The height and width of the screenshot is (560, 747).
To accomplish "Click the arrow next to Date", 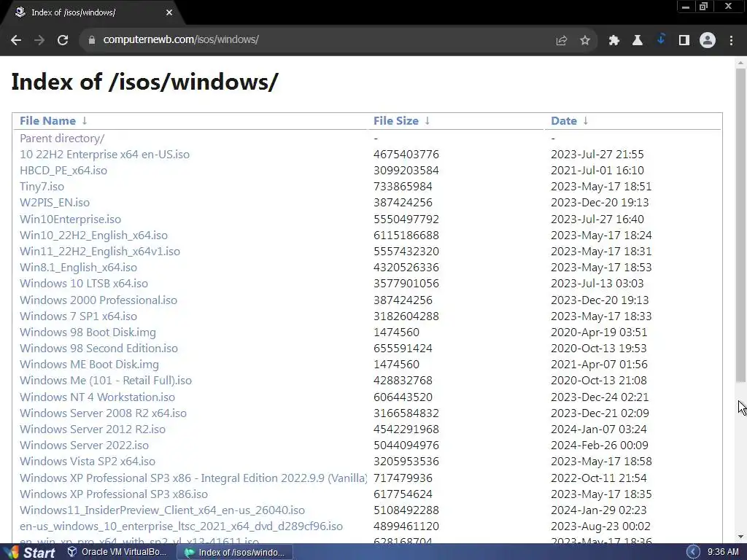I will (x=586, y=121).
